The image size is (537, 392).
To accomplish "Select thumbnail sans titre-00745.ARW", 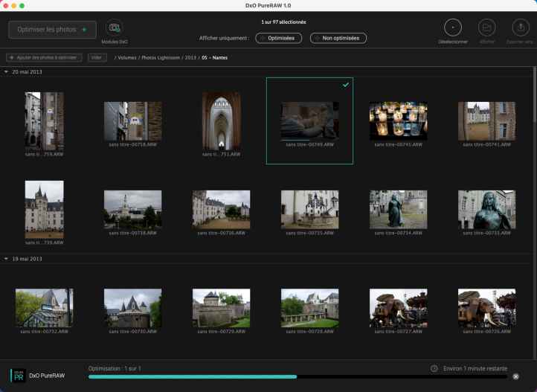I will (398, 121).
